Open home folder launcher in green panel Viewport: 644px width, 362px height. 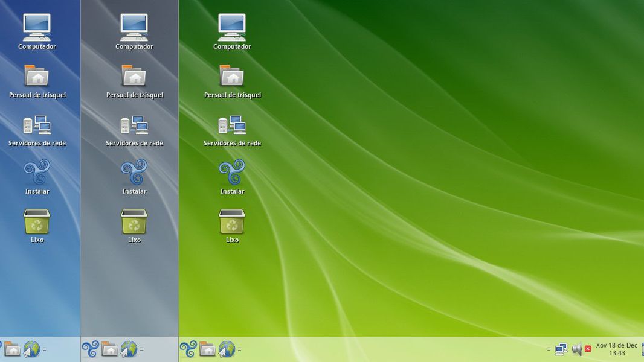(x=207, y=349)
